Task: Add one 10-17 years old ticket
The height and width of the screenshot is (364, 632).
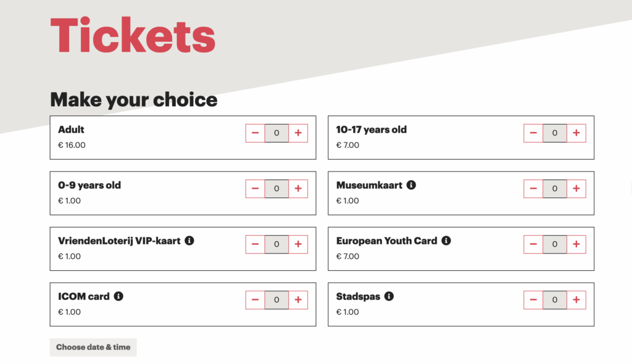Action: 576,133
